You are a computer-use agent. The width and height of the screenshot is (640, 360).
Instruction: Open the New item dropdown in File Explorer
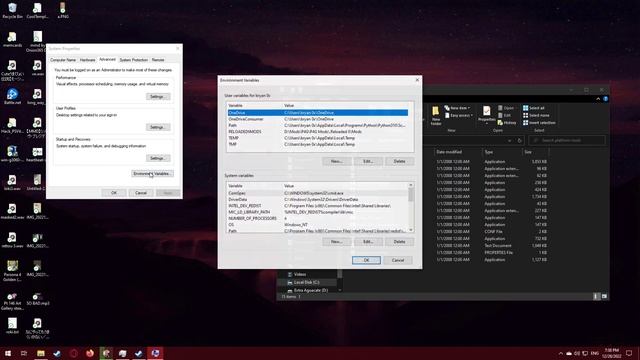(457, 108)
